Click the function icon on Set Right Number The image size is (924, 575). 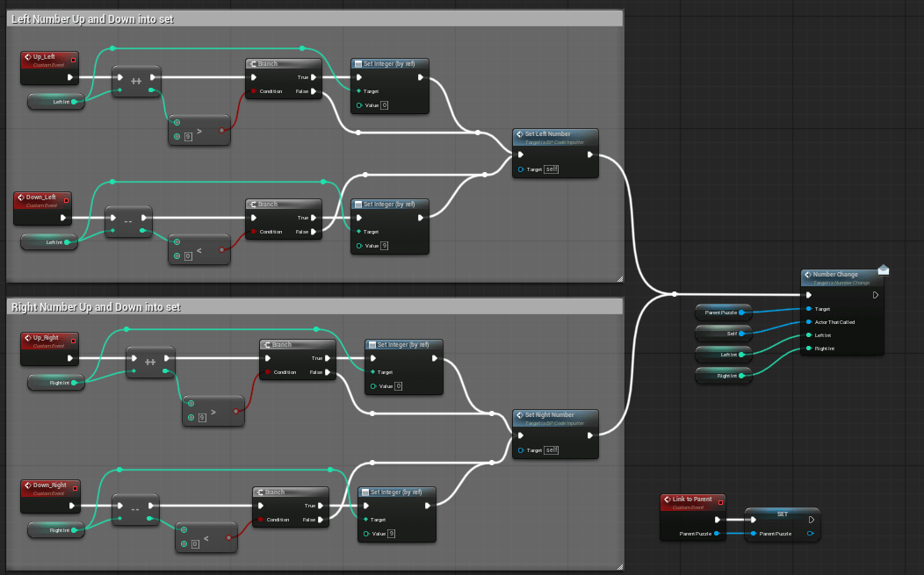(520, 415)
